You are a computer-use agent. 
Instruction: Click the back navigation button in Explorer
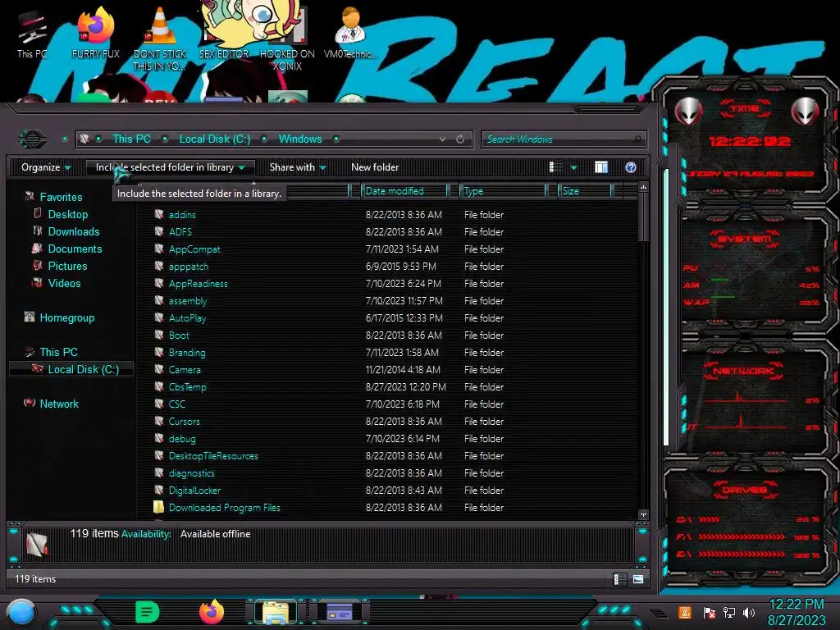coord(33,139)
